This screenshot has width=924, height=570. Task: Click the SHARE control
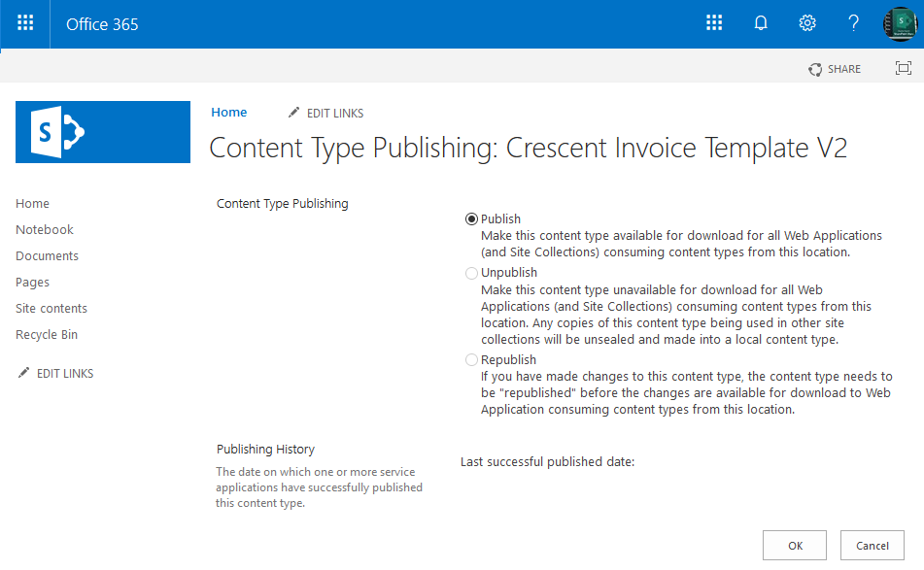click(x=834, y=68)
